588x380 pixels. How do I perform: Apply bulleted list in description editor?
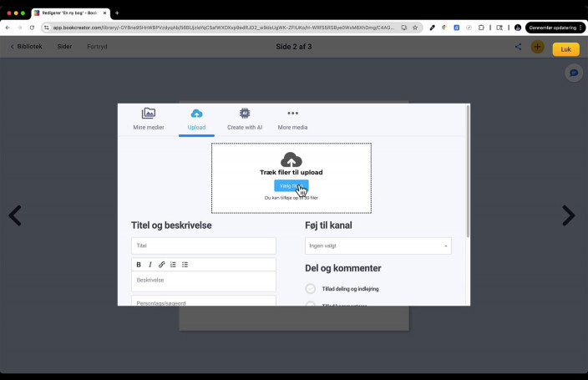click(185, 265)
